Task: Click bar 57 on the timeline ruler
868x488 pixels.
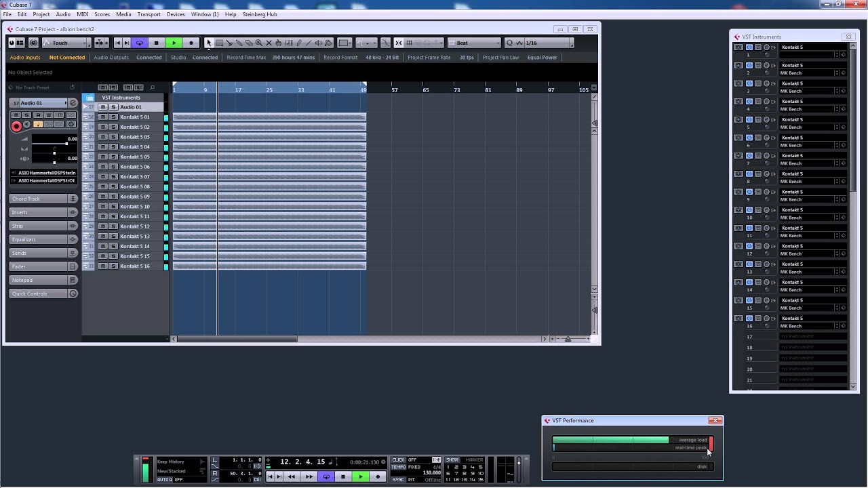Action: (394, 89)
